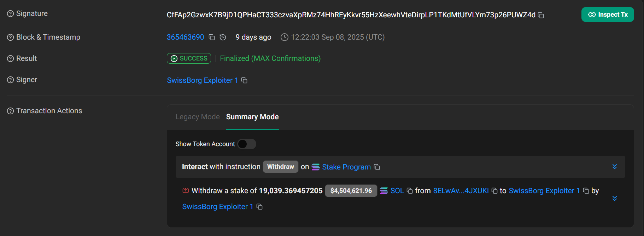Copy SwissBorg Exploiter 1 address after 'by'
The width and height of the screenshot is (644, 236).
[x=259, y=207]
